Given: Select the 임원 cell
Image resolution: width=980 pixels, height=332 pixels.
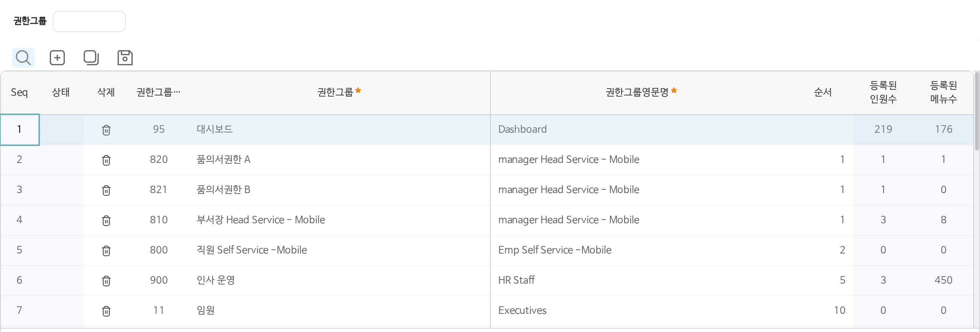Looking at the screenshot, I should (339, 310).
